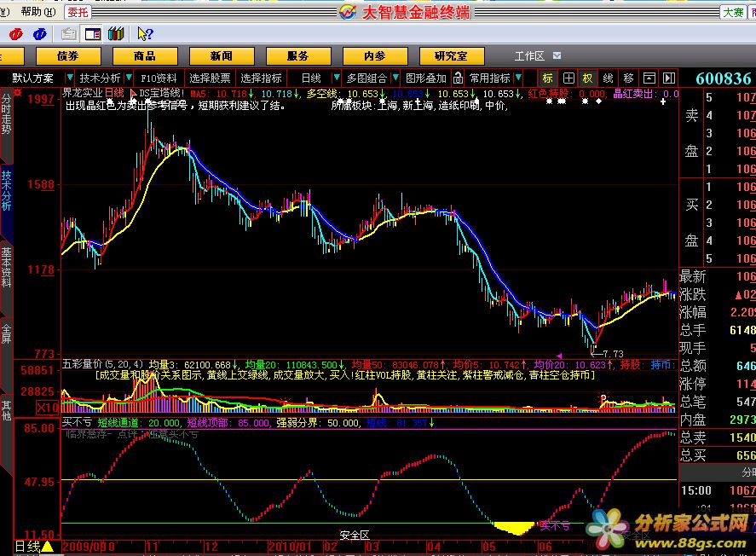Open the 帮助(H) menu

pos(38,12)
